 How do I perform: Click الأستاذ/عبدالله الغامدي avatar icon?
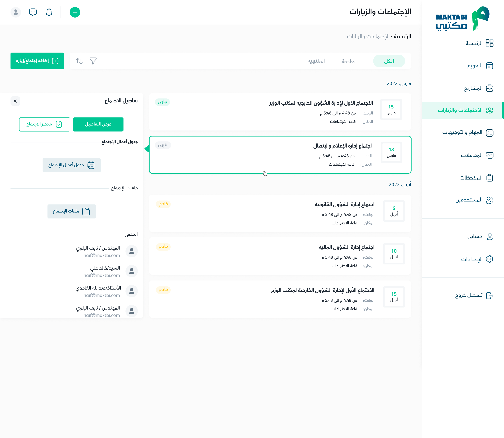point(132,291)
